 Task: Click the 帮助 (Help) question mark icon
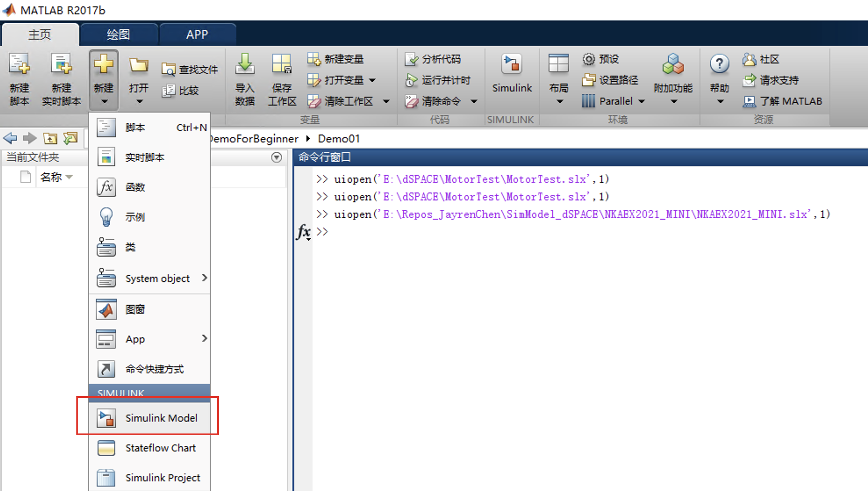point(720,64)
